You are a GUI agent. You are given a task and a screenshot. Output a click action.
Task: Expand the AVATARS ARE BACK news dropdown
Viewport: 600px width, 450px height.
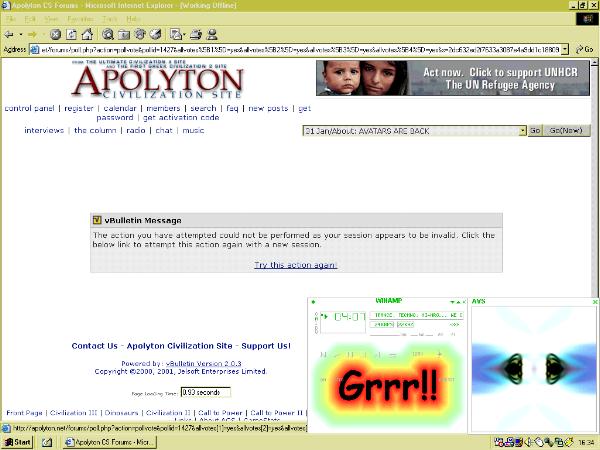(522, 130)
